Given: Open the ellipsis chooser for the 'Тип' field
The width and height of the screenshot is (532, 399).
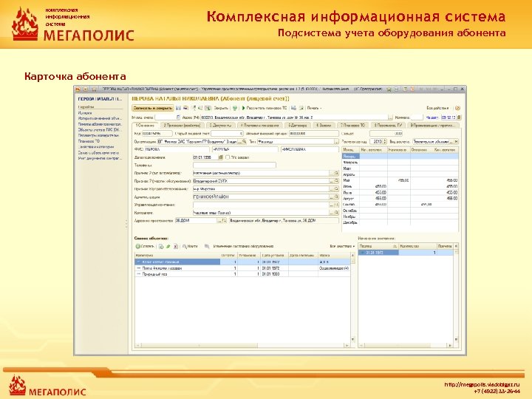Looking at the screenshot, I should [336, 141].
